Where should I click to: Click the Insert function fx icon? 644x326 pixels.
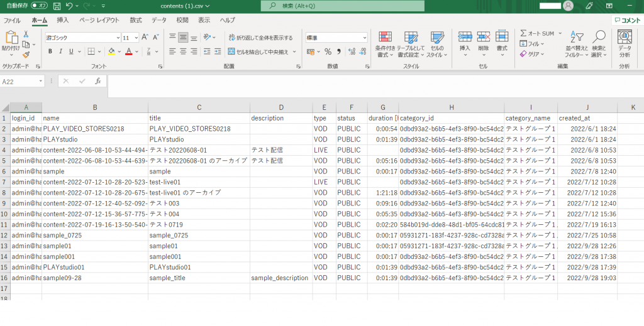(x=97, y=81)
